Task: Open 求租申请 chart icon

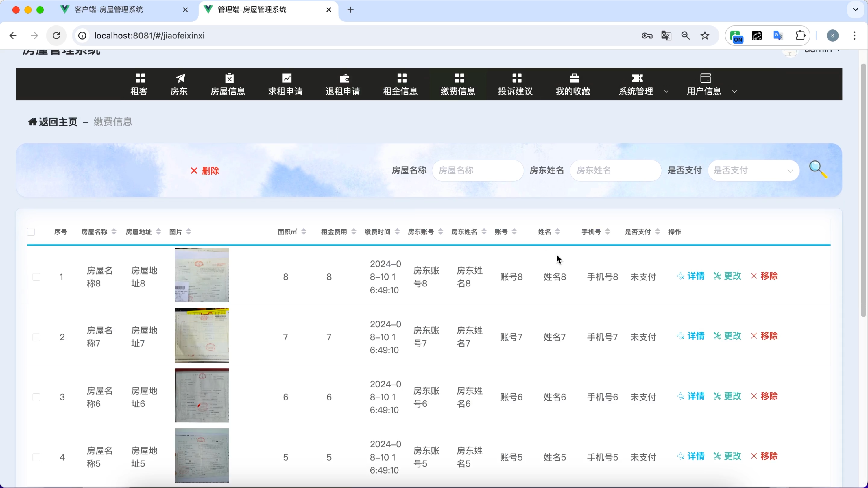Action: click(x=287, y=78)
